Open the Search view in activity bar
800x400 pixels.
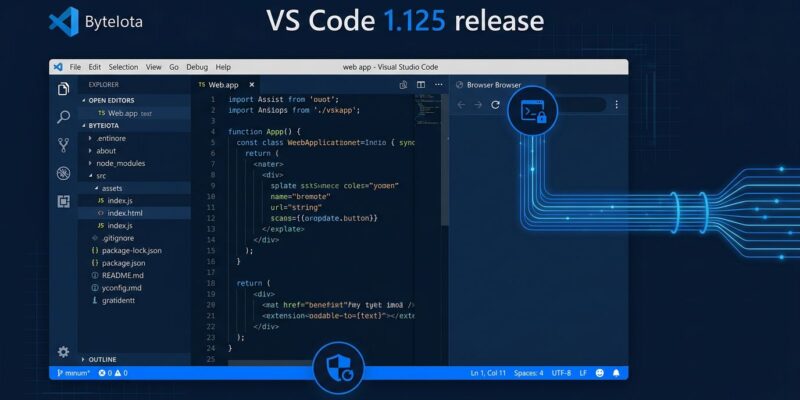(x=63, y=117)
